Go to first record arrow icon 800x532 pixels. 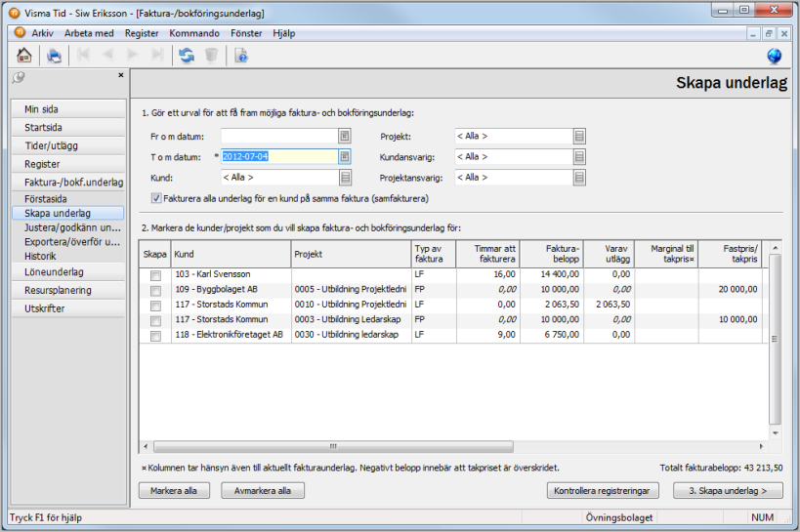[x=83, y=55]
